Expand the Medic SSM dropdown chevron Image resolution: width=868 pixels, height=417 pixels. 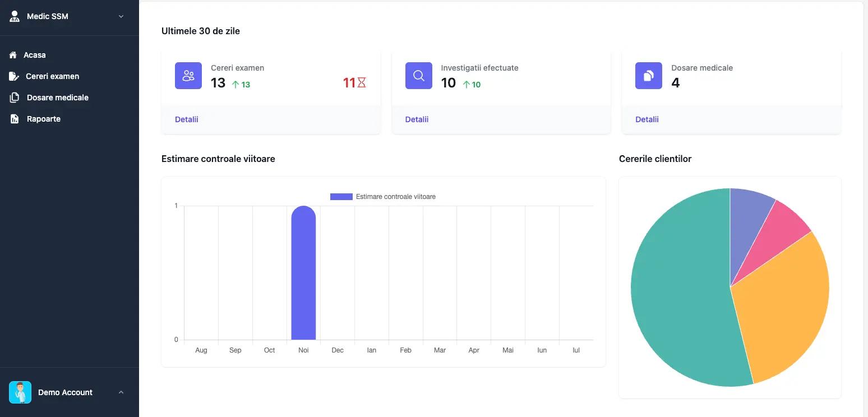(121, 16)
